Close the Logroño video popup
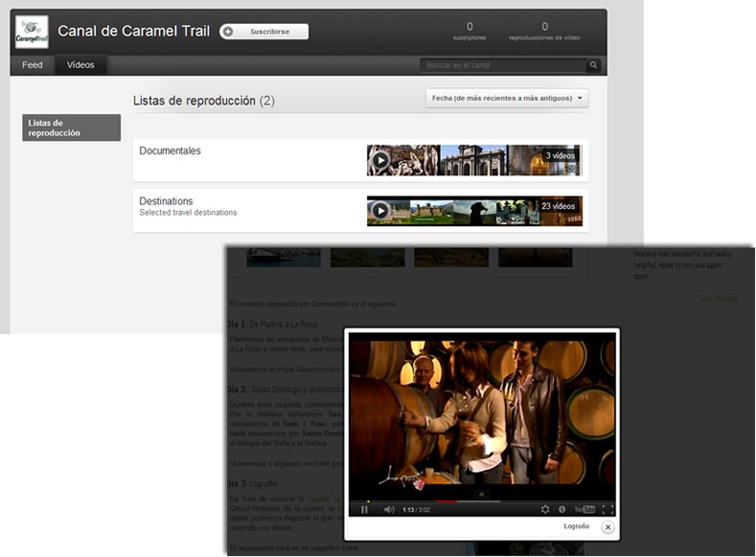Viewport: 756px width, 557px height. click(608, 527)
